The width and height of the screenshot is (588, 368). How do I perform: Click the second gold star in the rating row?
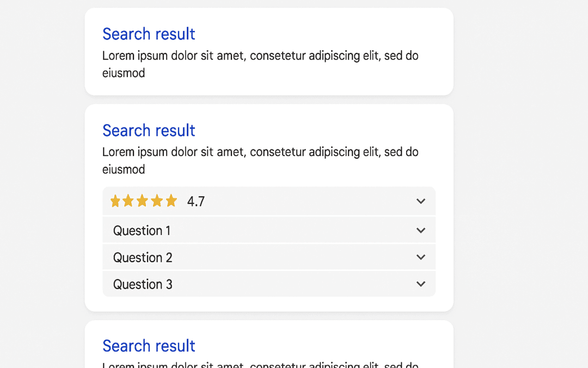pyautogui.click(x=128, y=201)
